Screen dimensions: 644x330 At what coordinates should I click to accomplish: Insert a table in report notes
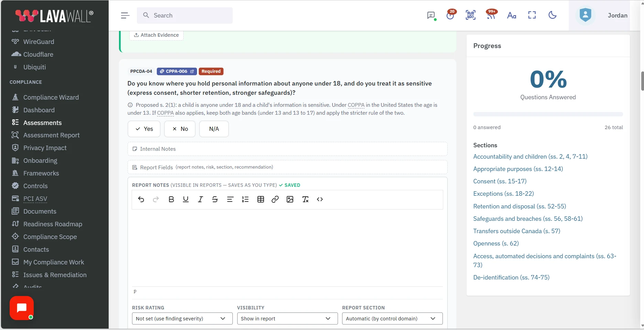[x=261, y=200]
